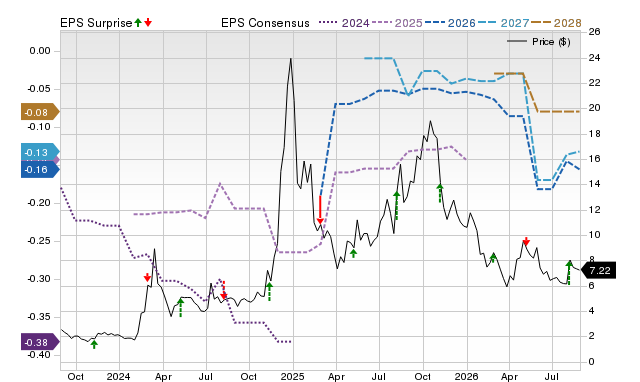640x382 pixels.
Task: Click the 2025 label on the time axis
Action: tap(292, 376)
